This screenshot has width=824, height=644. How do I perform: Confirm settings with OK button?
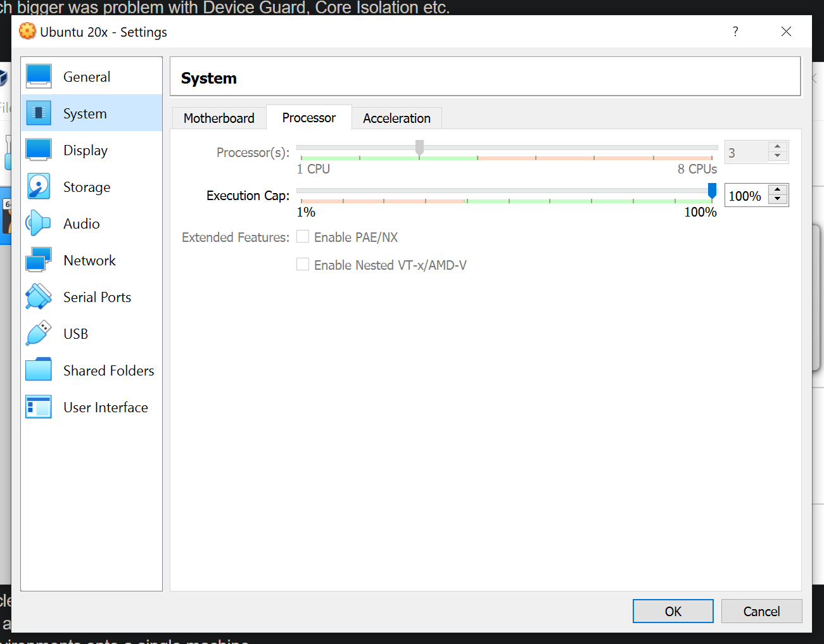[673, 611]
